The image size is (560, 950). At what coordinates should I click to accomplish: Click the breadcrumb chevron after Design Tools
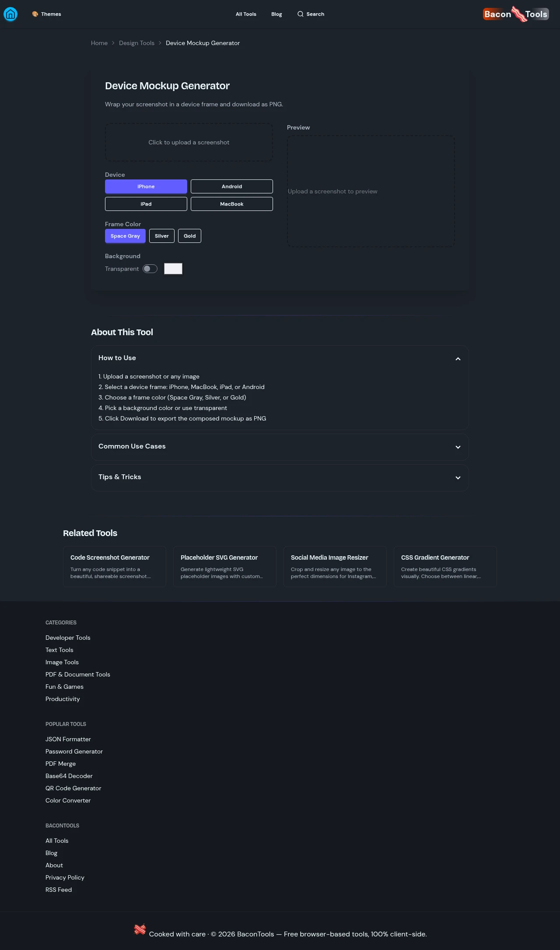click(160, 43)
